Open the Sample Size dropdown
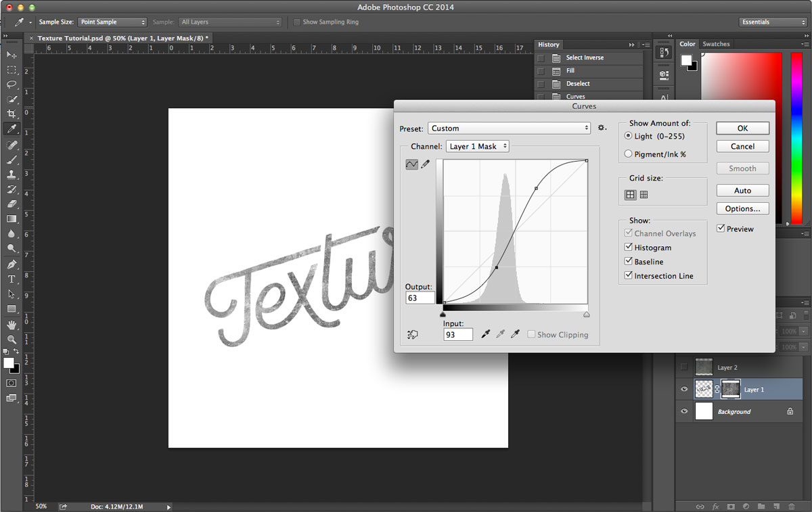Screen dimensions: 812x512 [x=112, y=22]
